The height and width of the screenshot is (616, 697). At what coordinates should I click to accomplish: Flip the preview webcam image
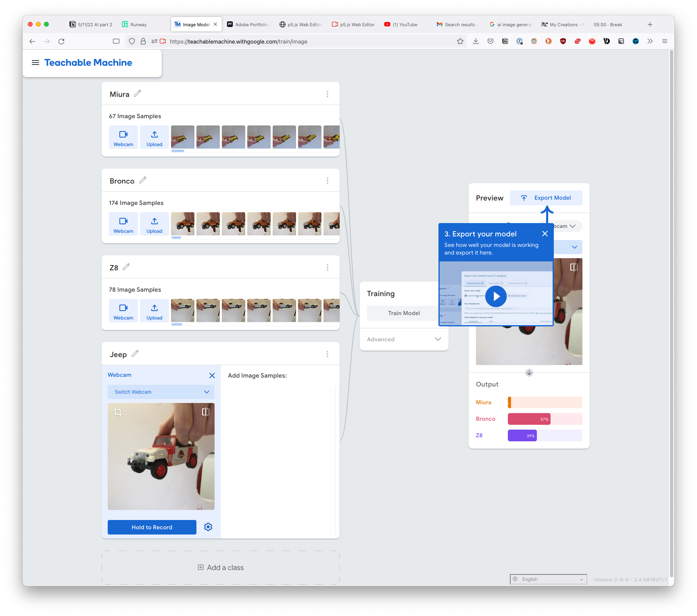(574, 267)
